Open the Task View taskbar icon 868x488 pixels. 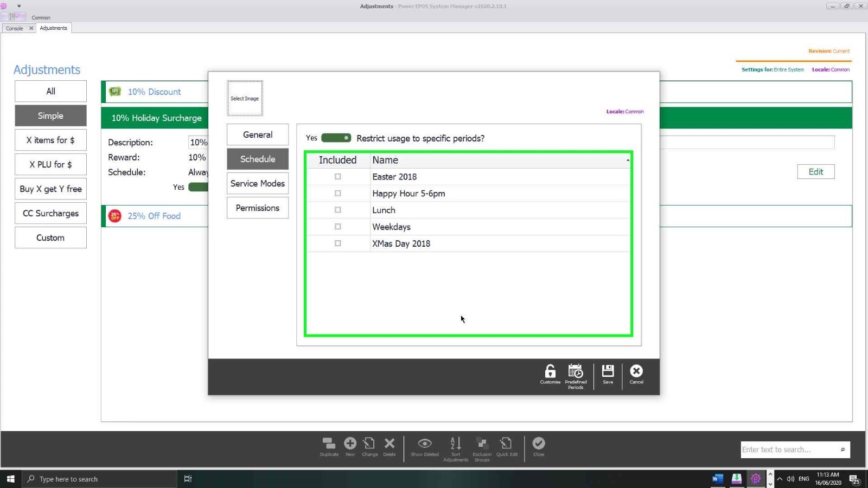[x=188, y=479]
